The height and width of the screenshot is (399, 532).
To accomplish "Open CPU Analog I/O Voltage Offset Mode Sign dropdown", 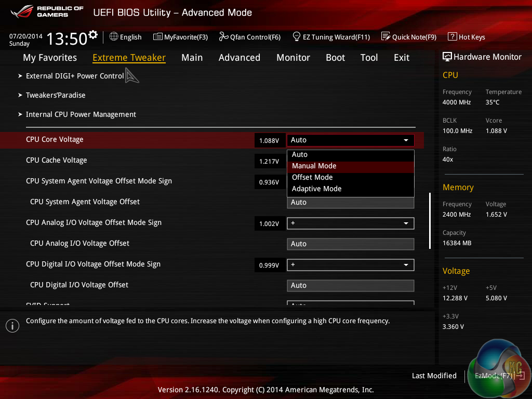I will point(350,223).
